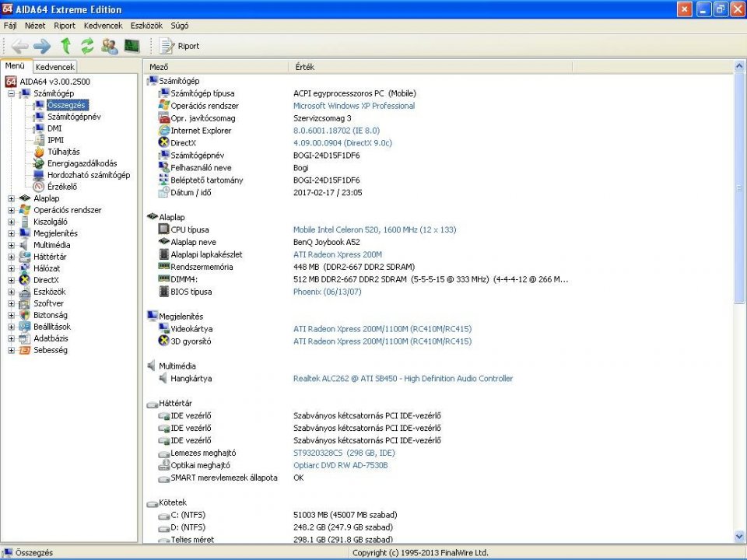747x560 pixels.
Task: Click the CPU típusa row icon
Action: [164, 229]
